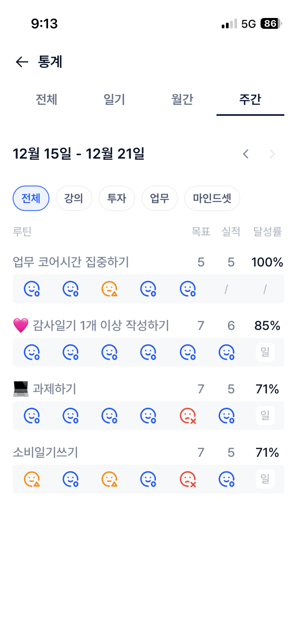Image resolution: width=297 pixels, height=644 pixels.
Task: Choose the 마인드셋 filter chip
Action: point(212,198)
